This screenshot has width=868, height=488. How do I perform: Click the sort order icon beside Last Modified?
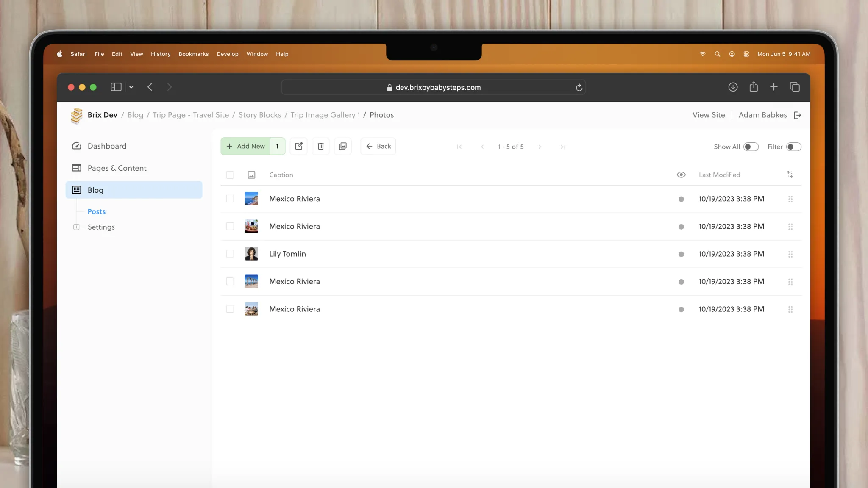790,175
